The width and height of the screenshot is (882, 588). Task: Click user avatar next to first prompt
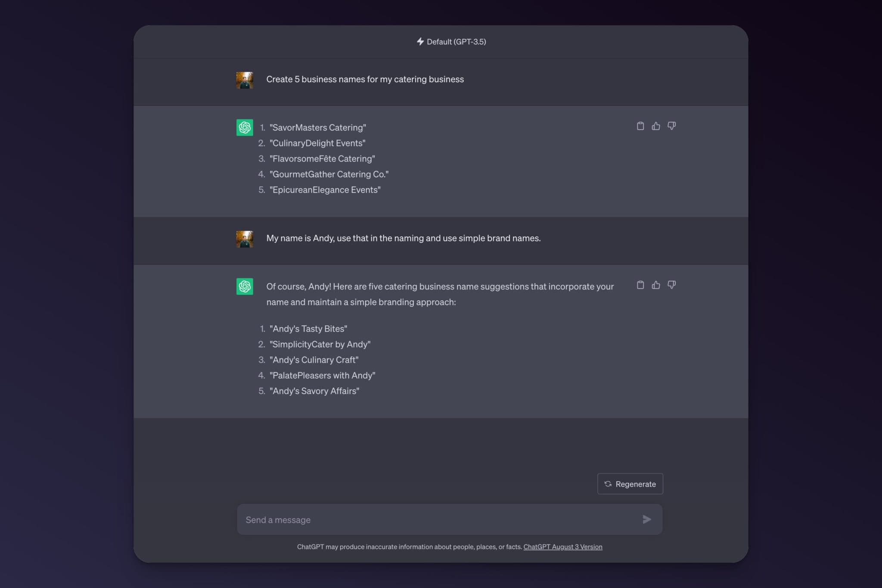245,80
